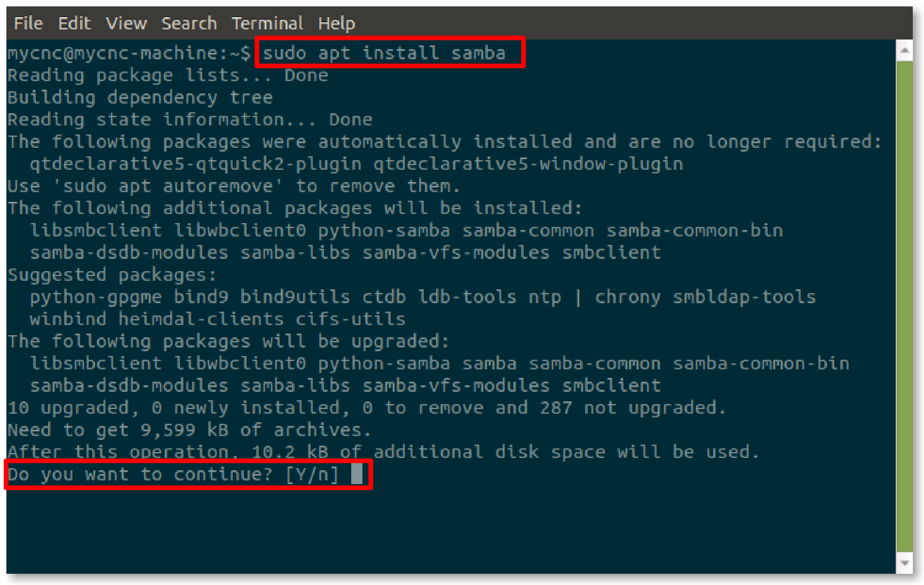Click the '10 upgraded, 0 newly installed' summary line
Screen dimensions: 924x585
click(366, 408)
